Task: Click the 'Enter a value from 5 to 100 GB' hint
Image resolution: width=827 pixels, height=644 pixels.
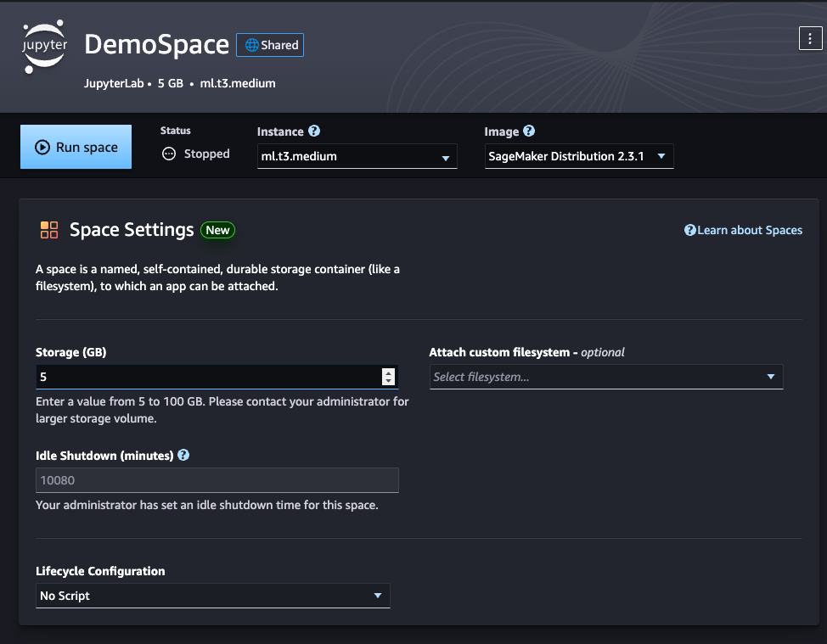Action: pos(222,410)
